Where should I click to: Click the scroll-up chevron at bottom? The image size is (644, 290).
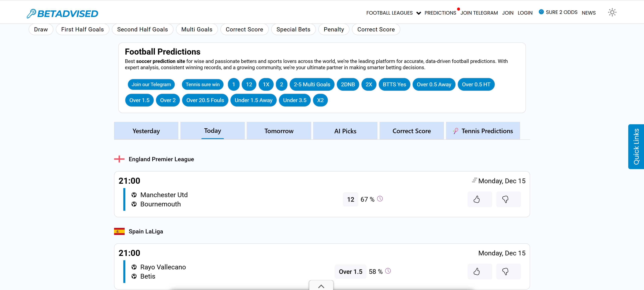(x=321, y=286)
